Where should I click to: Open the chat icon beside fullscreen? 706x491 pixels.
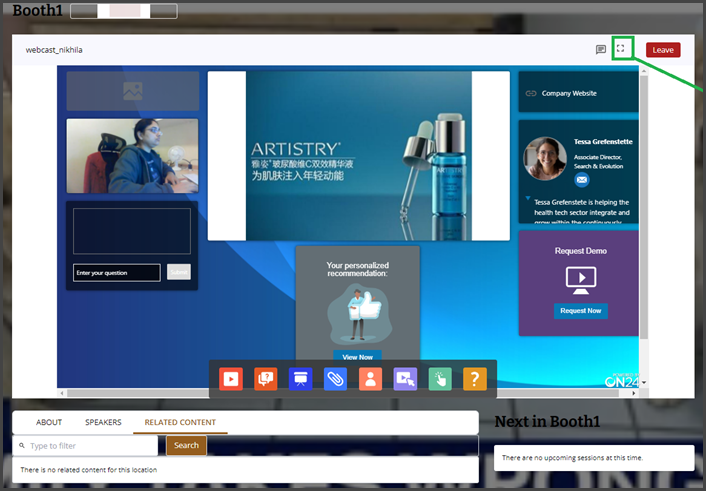(601, 50)
